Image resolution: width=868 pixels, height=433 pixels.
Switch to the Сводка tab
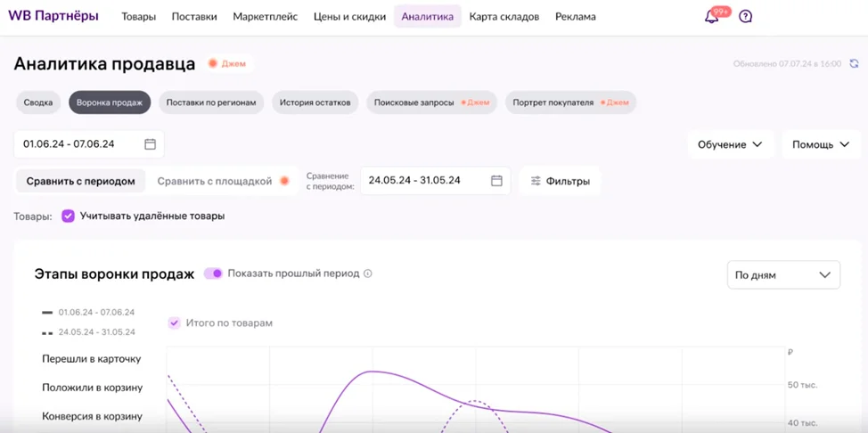click(38, 102)
